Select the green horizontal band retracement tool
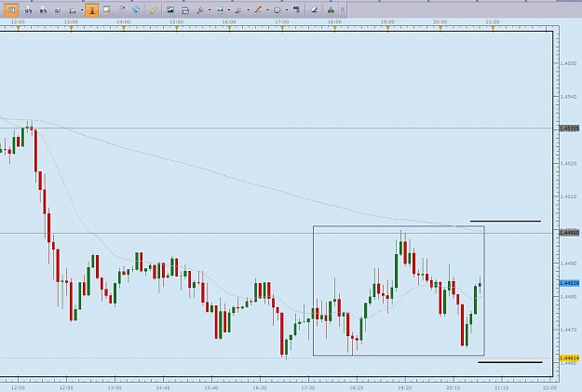Viewport: 582px width, 392px height. [x=220, y=10]
